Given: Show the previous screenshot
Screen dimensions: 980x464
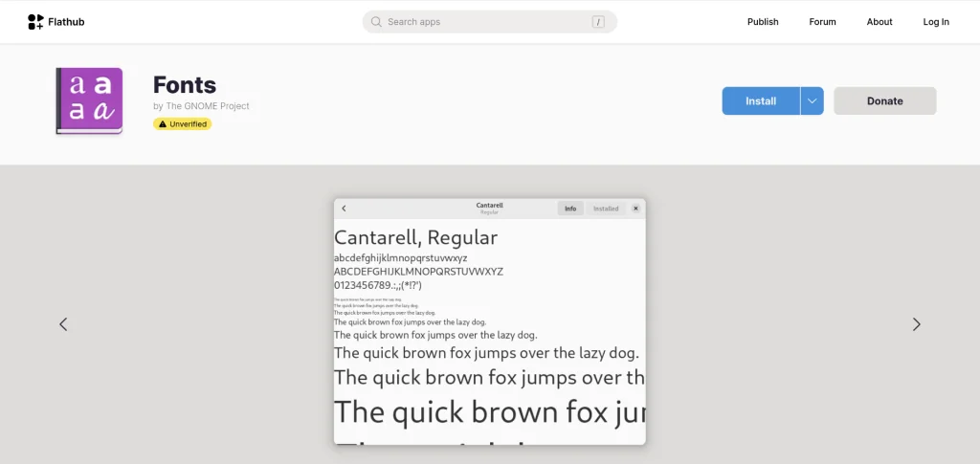Looking at the screenshot, I should 63,324.
